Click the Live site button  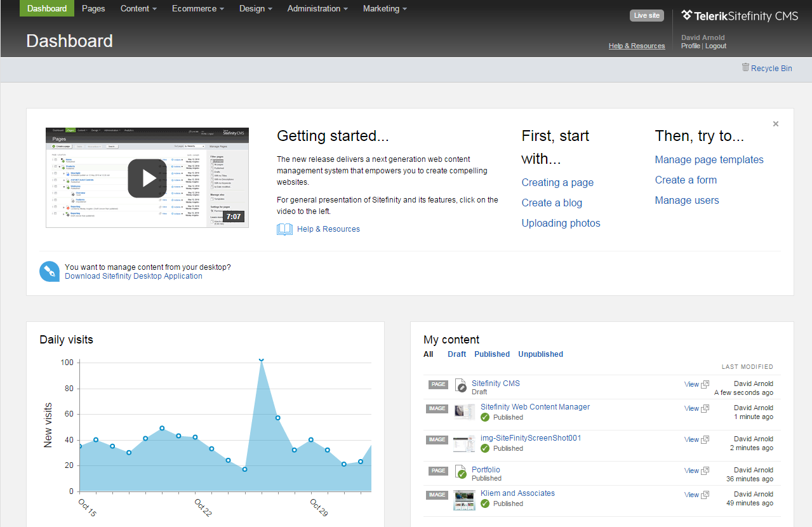(647, 15)
